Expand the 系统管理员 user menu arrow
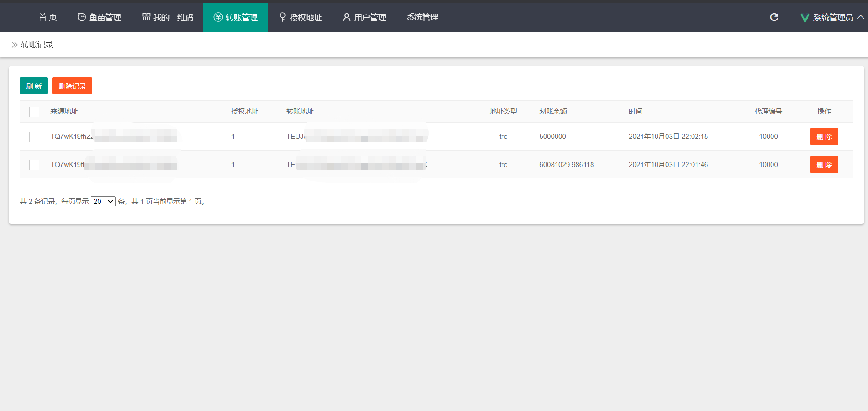This screenshot has width=868, height=411. (x=860, y=17)
